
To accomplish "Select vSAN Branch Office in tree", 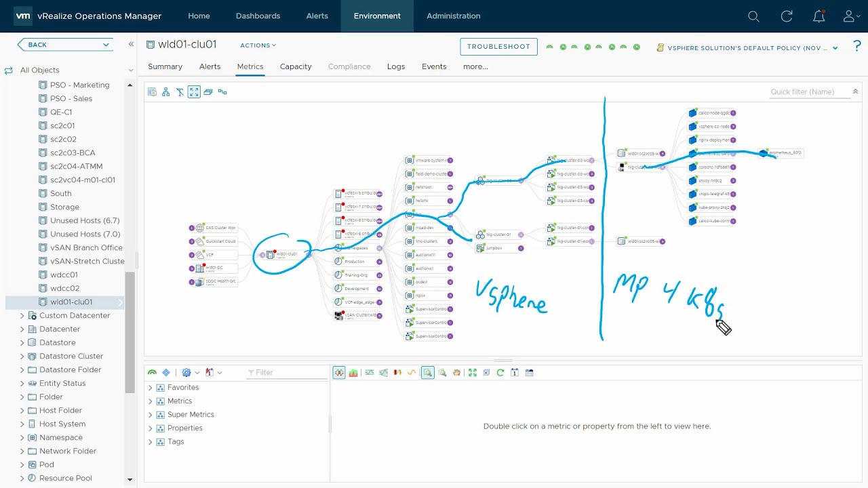I will (86, 247).
